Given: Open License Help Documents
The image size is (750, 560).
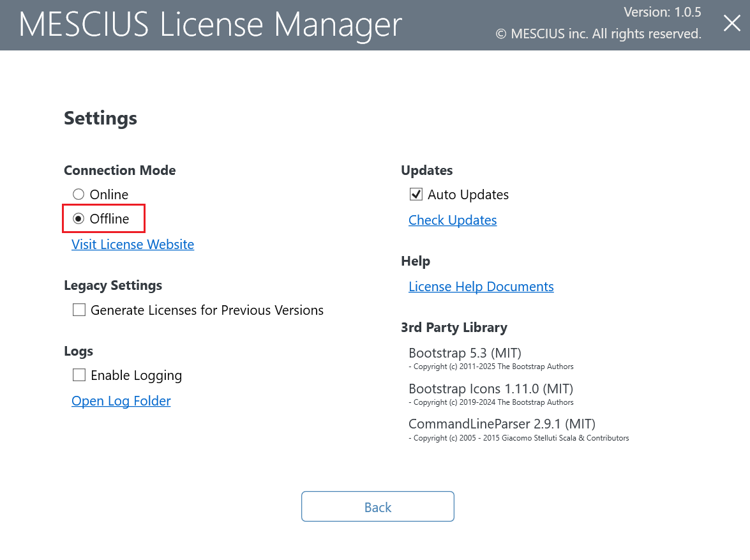Looking at the screenshot, I should (481, 287).
